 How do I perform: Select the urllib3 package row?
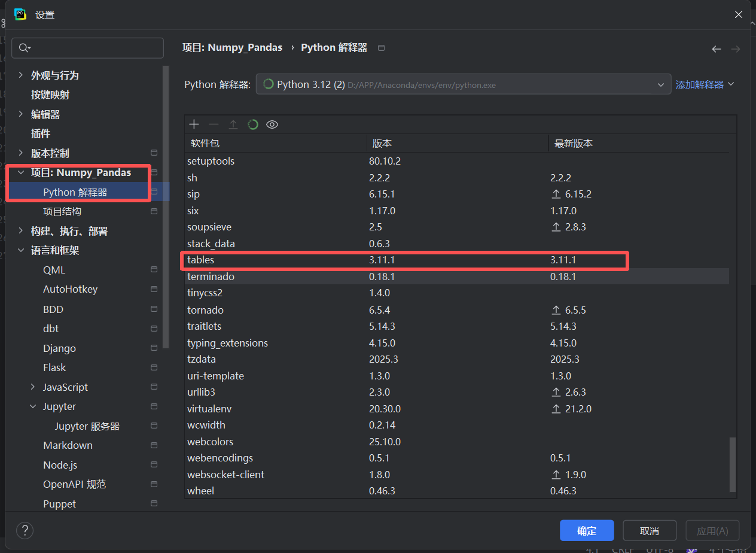pos(457,392)
